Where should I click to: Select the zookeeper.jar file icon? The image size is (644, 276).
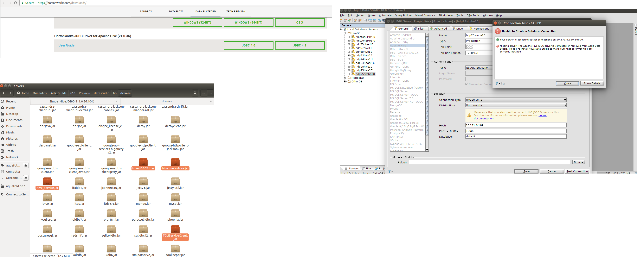pos(175,249)
